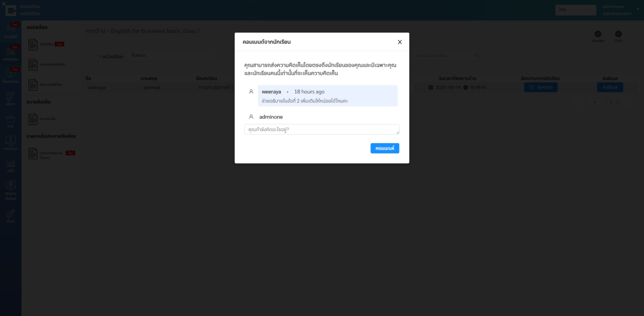Focus the comment text box in dialog
Screen dimensions: 644x316
322,129
